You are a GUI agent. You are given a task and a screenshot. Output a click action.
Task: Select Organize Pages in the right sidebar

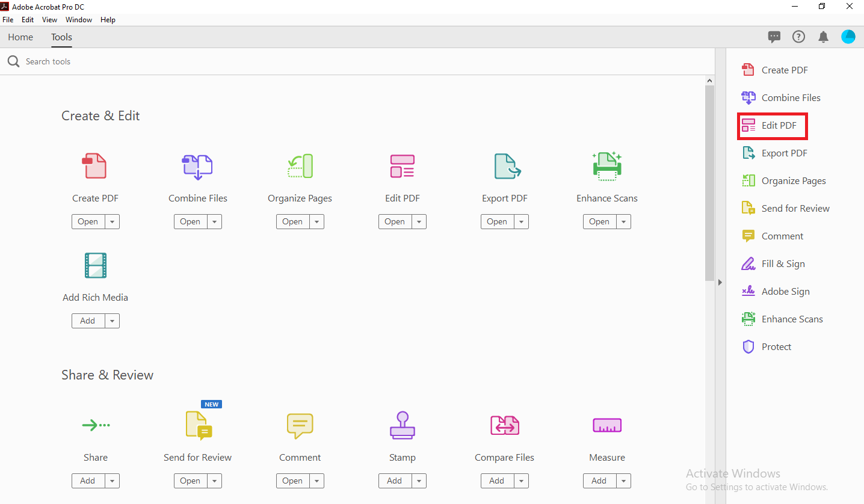pos(783,180)
